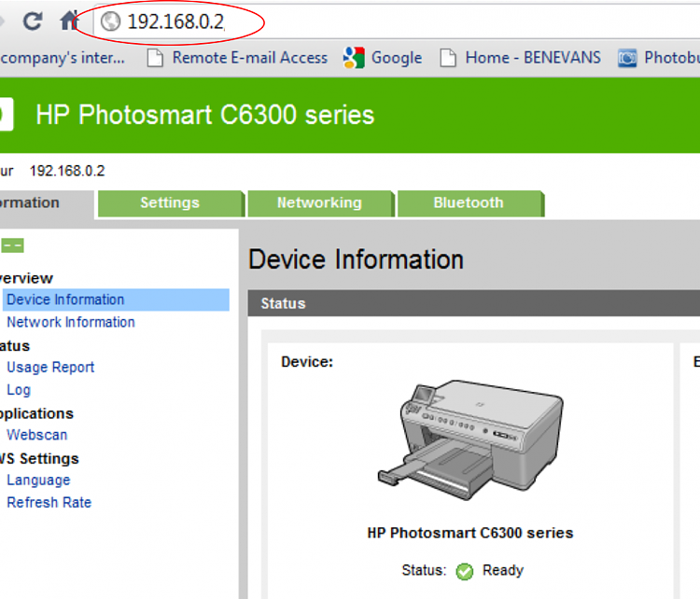The width and height of the screenshot is (700, 599).
Task: Click the Device: label
Action: coord(307,362)
